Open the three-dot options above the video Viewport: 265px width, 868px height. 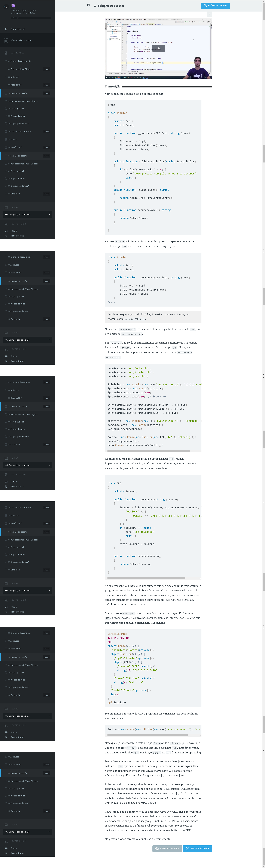pyautogui.click(x=209, y=14)
